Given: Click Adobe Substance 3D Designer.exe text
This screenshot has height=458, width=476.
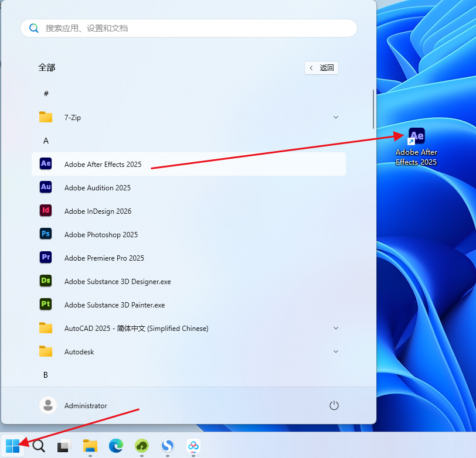Looking at the screenshot, I should click(x=117, y=282).
